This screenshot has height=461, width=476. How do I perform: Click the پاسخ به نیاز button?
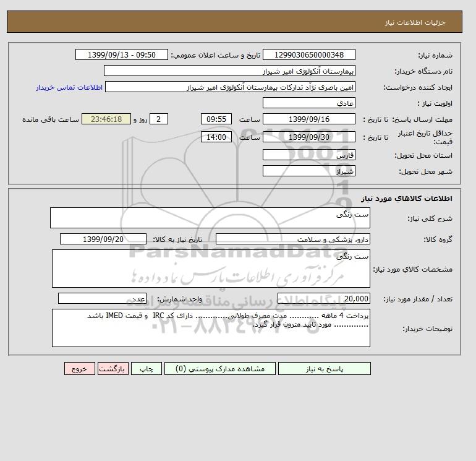(324, 368)
